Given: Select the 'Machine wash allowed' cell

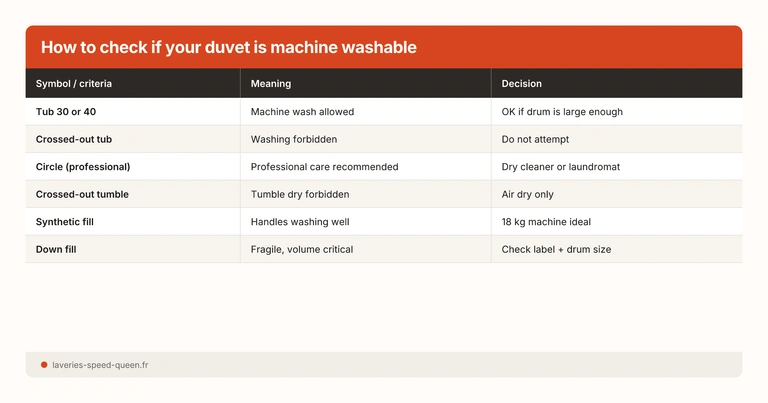Looking at the screenshot, I should (365, 112).
